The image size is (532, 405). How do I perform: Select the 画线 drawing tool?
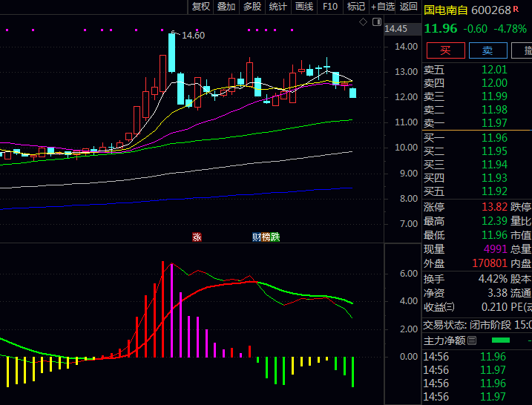coord(304,7)
